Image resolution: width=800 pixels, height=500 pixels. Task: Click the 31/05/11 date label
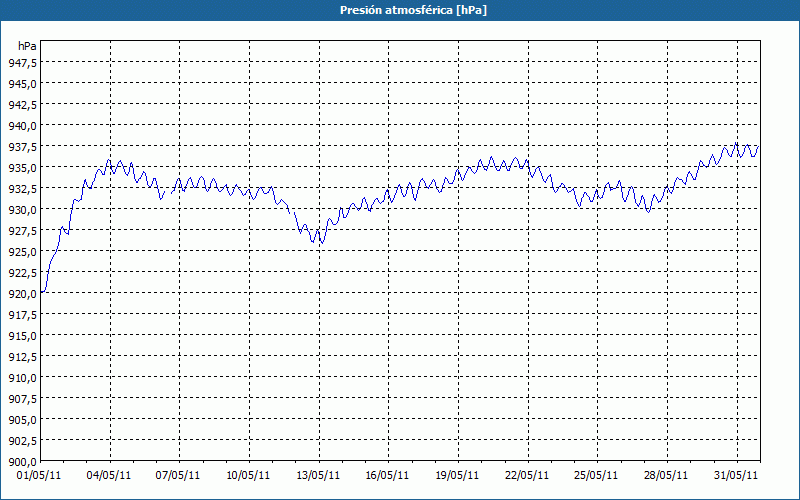click(x=736, y=476)
